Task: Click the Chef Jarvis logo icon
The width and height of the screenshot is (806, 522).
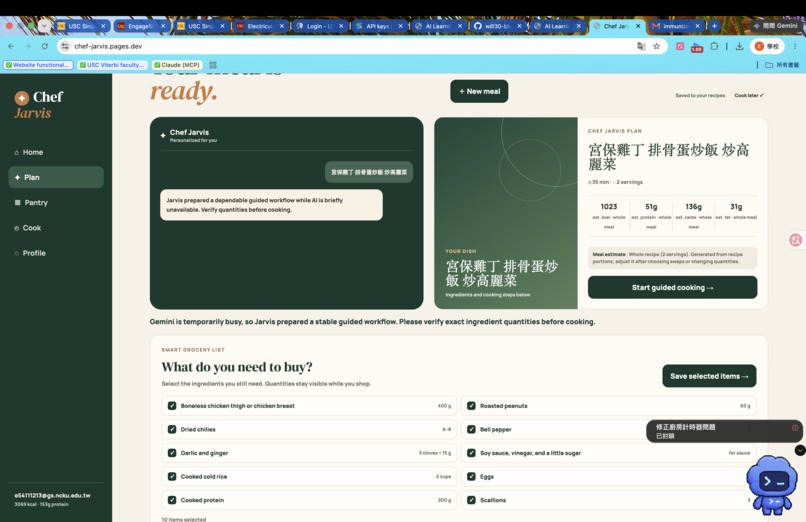Action: point(22,98)
